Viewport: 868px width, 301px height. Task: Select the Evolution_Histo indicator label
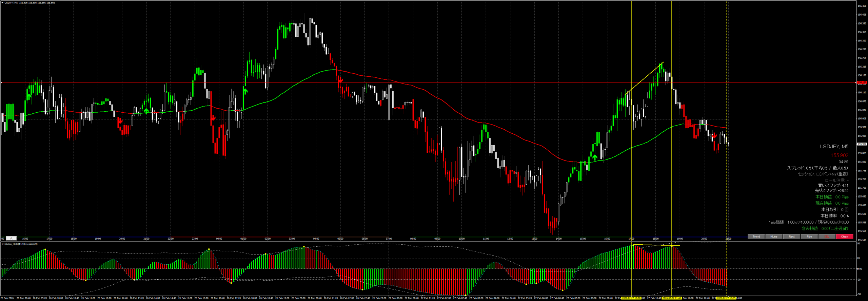pyautogui.click(x=20, y=244)
